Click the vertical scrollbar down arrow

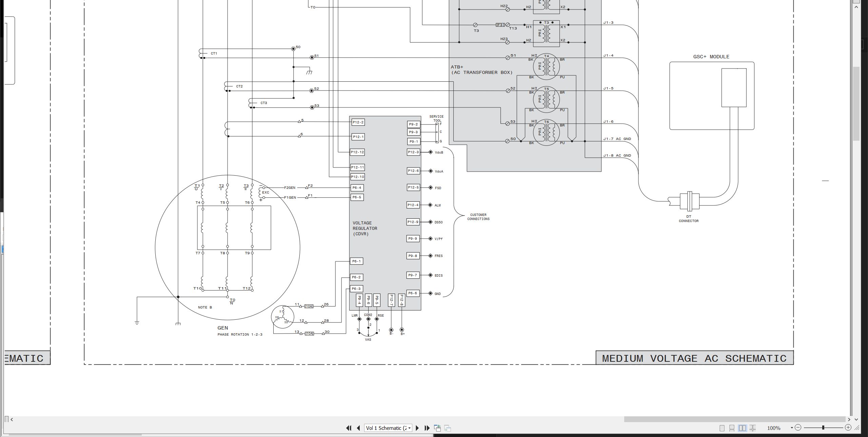point(856,419)
